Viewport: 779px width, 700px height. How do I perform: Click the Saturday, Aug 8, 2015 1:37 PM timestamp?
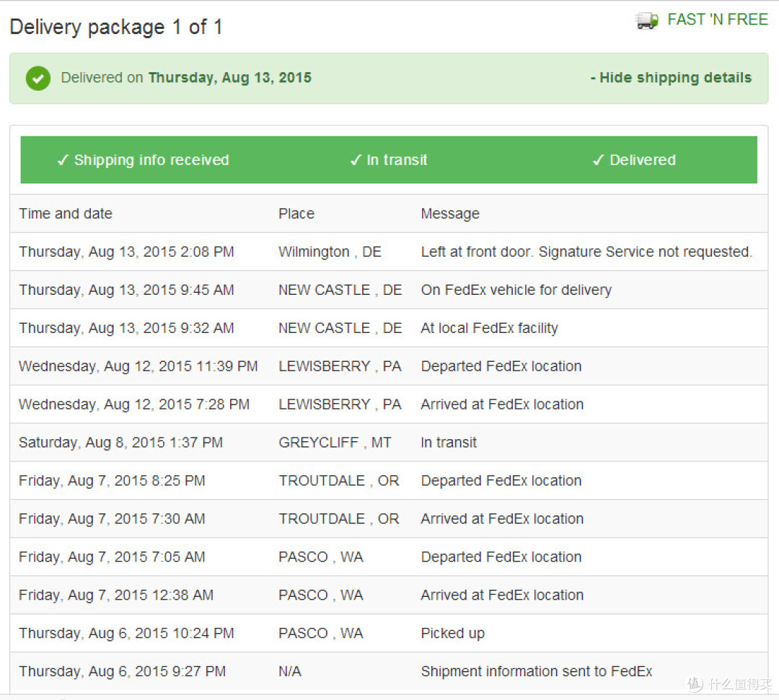pos(120,443)
